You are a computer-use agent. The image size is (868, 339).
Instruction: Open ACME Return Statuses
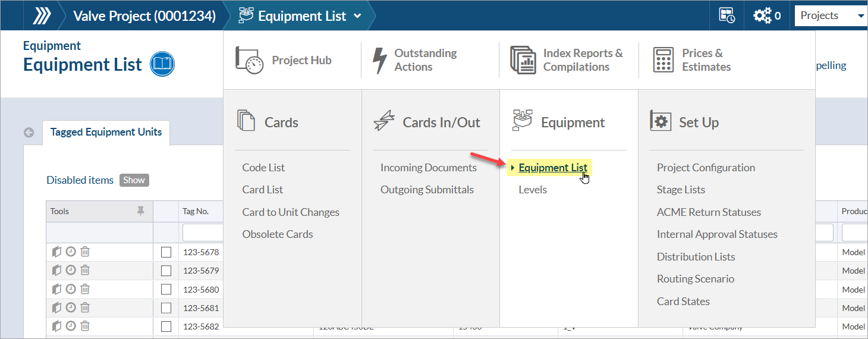709,212
